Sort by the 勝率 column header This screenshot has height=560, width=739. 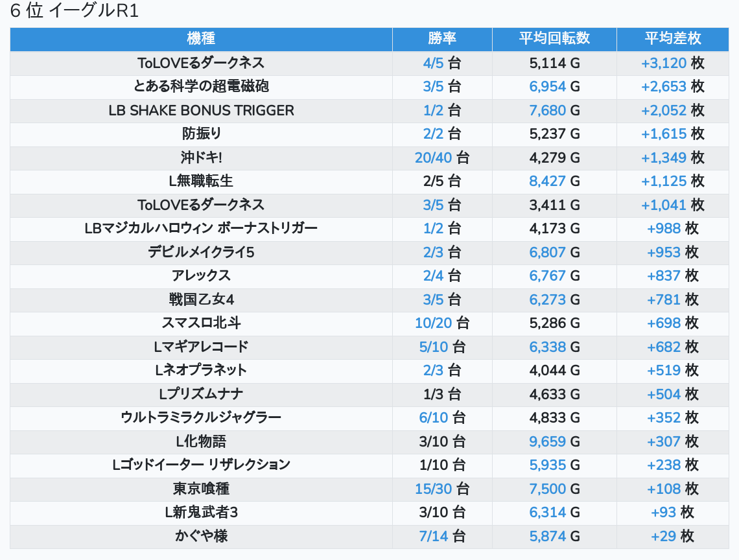point(442,39)
